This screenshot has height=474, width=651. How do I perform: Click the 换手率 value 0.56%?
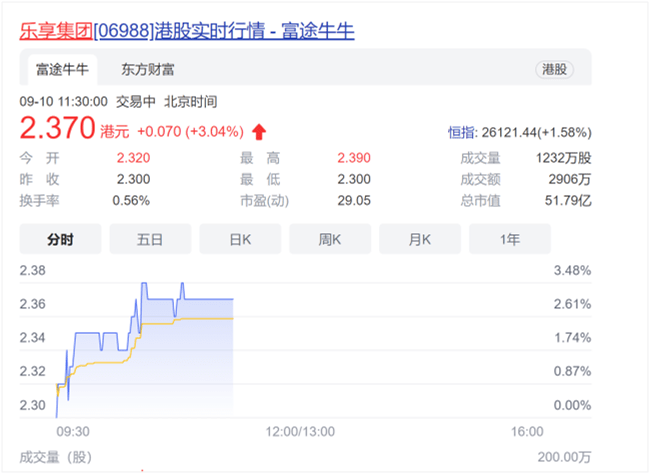click(131, 201)
